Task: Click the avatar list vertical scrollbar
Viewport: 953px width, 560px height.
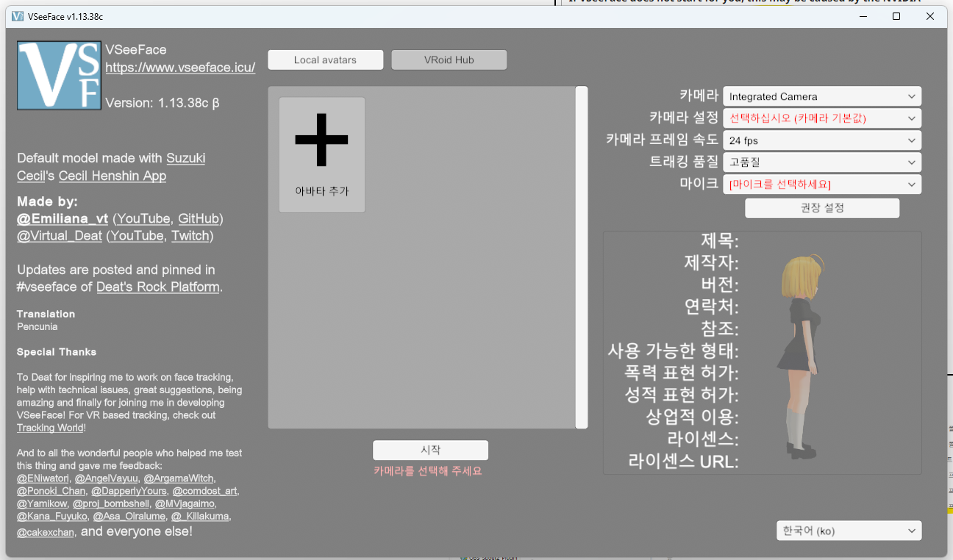Action: tap(582, 257)
